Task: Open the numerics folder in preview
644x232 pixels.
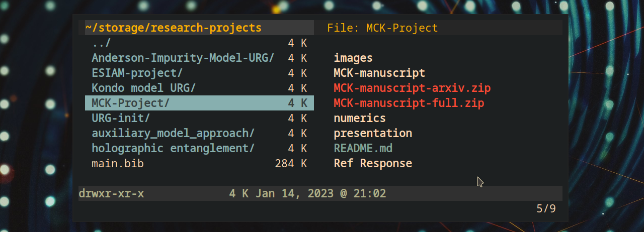Action: point(360,119)
